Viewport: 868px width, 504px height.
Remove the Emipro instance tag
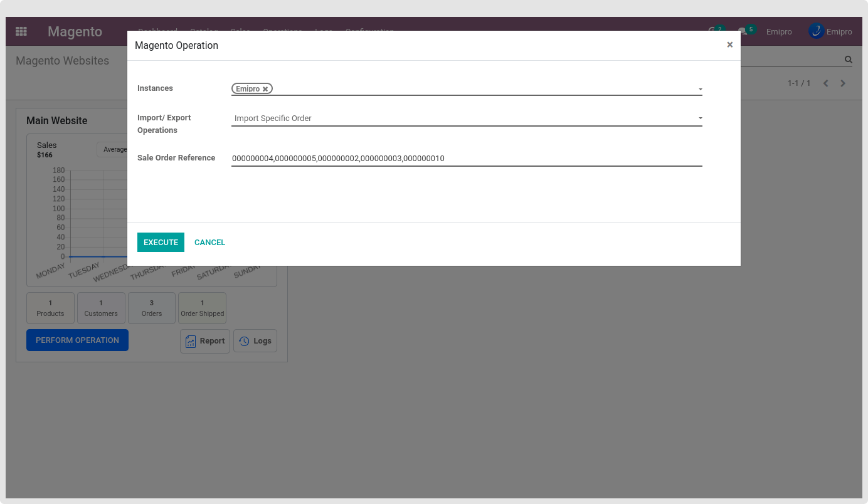point(265,89)
